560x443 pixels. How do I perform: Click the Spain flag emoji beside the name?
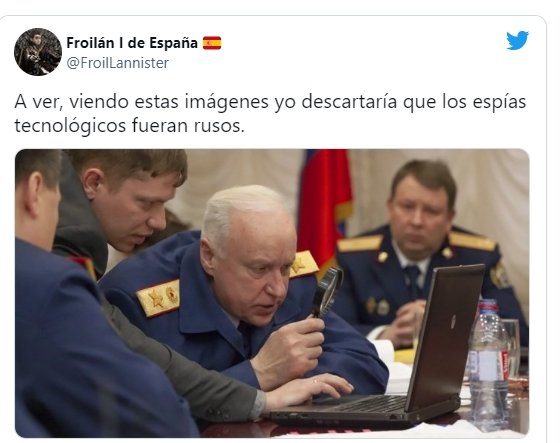tap(212, 43)
